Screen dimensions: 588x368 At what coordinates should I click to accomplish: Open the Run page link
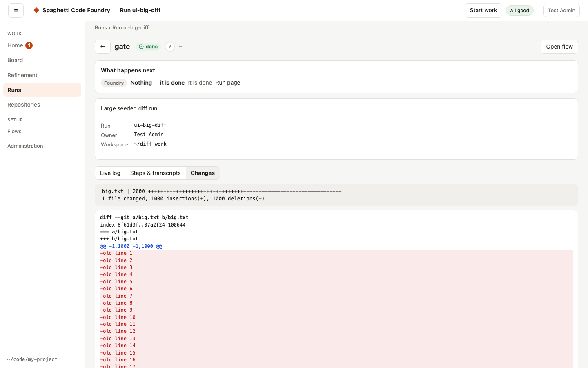228,83
